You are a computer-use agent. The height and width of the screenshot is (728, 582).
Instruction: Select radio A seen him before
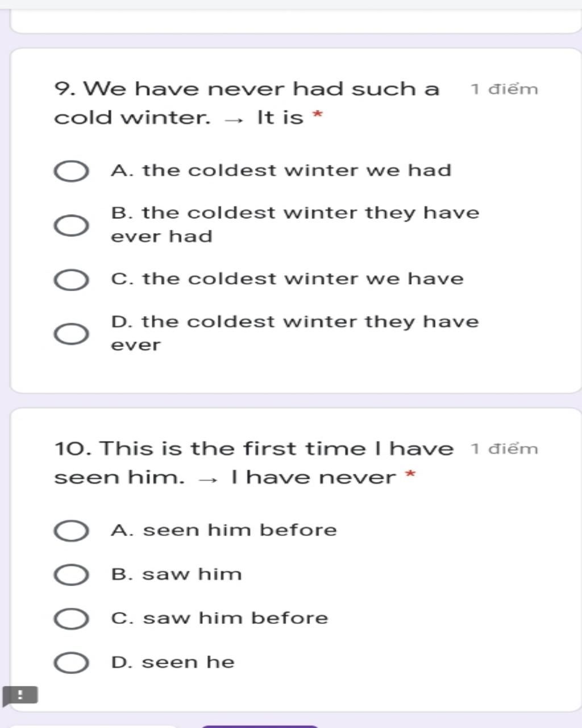pyautogui.click(x=71, y=531)
